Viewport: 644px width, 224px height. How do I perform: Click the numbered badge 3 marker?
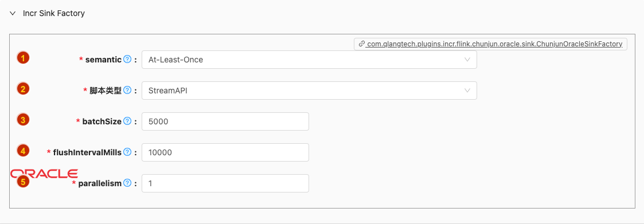click(23, 120)
